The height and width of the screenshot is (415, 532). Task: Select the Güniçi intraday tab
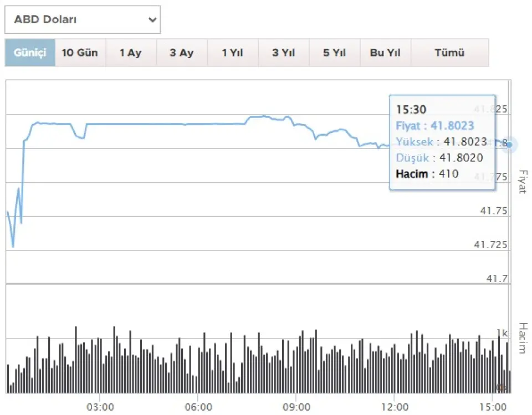[30, 53]
